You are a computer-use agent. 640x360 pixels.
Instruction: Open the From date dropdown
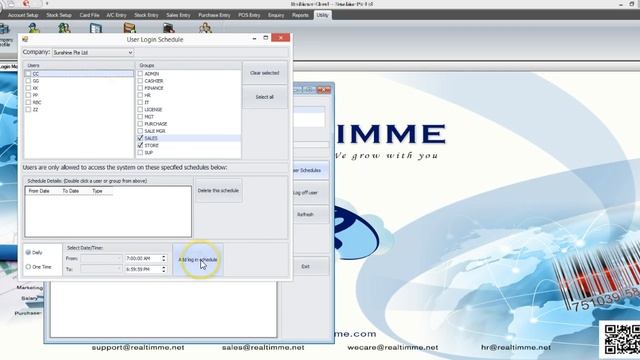pos(119,258)
